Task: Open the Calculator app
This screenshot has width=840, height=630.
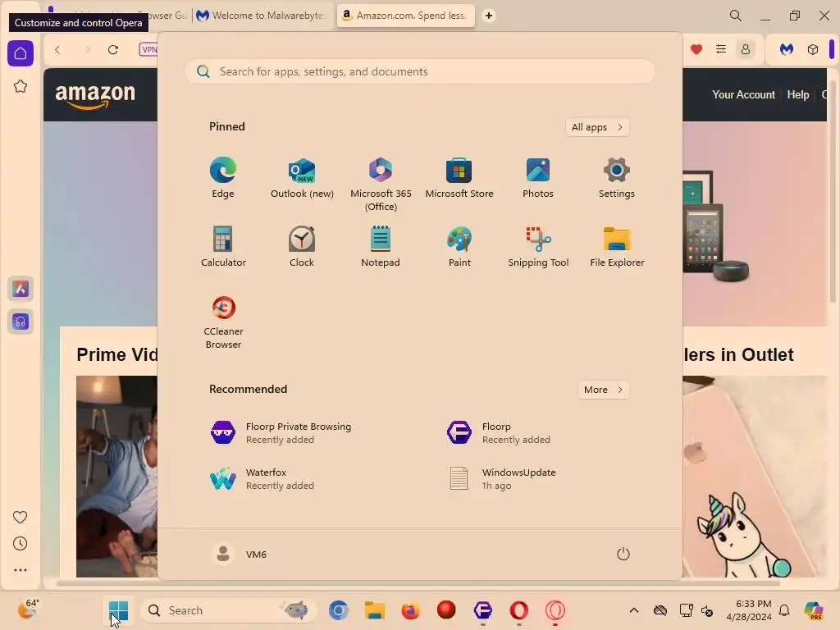Action: point(223,247)
